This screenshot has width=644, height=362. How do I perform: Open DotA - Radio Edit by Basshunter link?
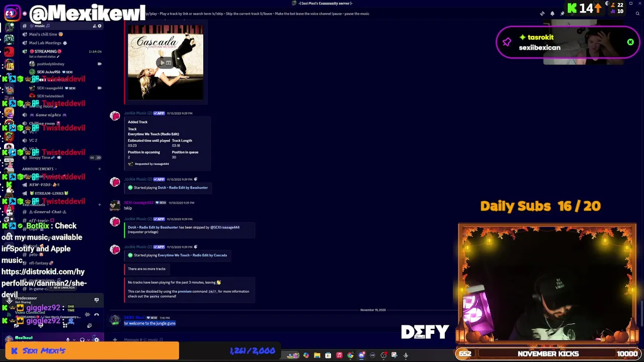tap(183, 188)
